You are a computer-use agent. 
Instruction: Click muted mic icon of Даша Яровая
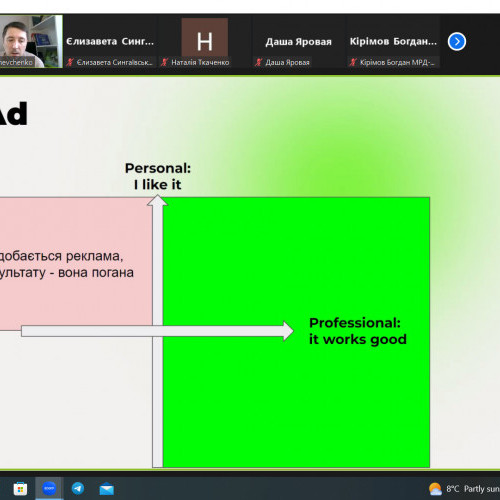258,62
